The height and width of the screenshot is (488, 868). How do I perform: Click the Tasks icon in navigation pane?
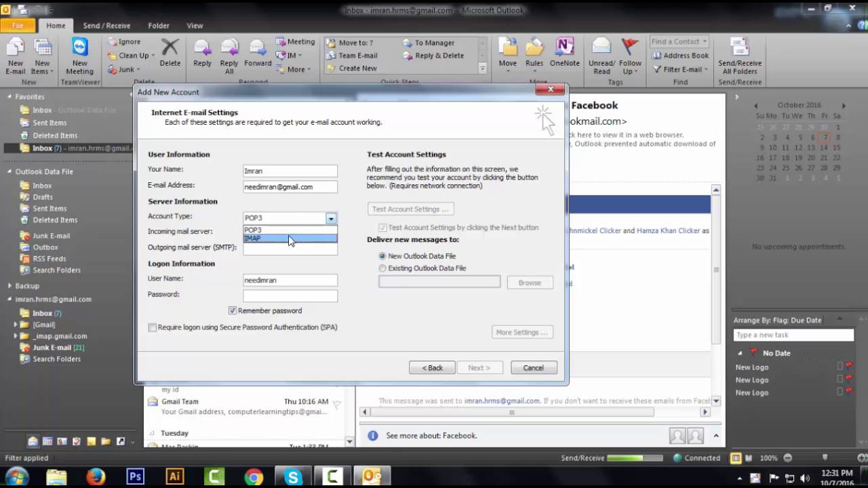tap(77, 441)
